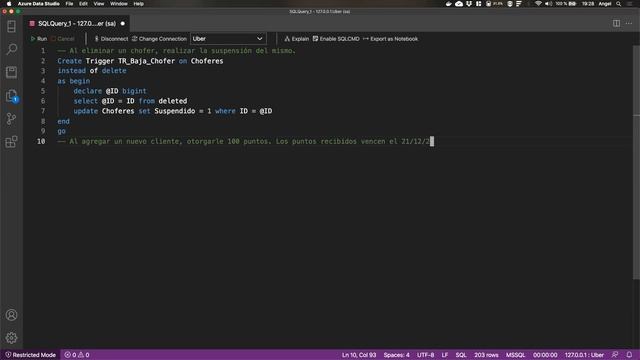Open notifications bell in status bar
The image size is (640, 360).
click(629, 355)
